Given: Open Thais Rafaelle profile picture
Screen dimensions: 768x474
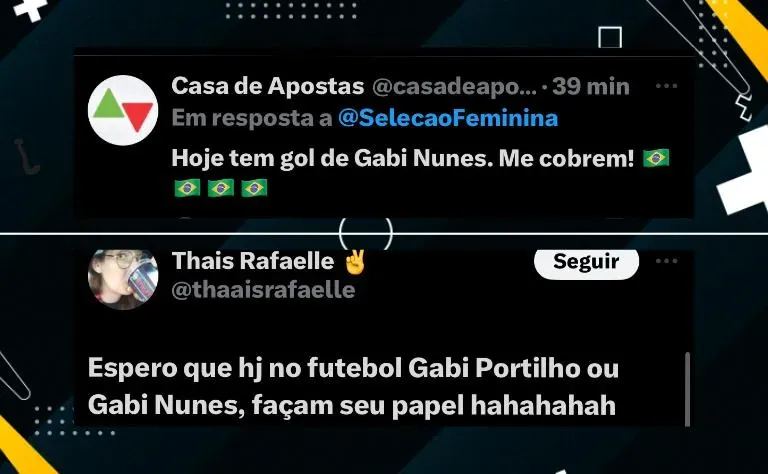Looking at the screenshot, I should click(123, 279).
